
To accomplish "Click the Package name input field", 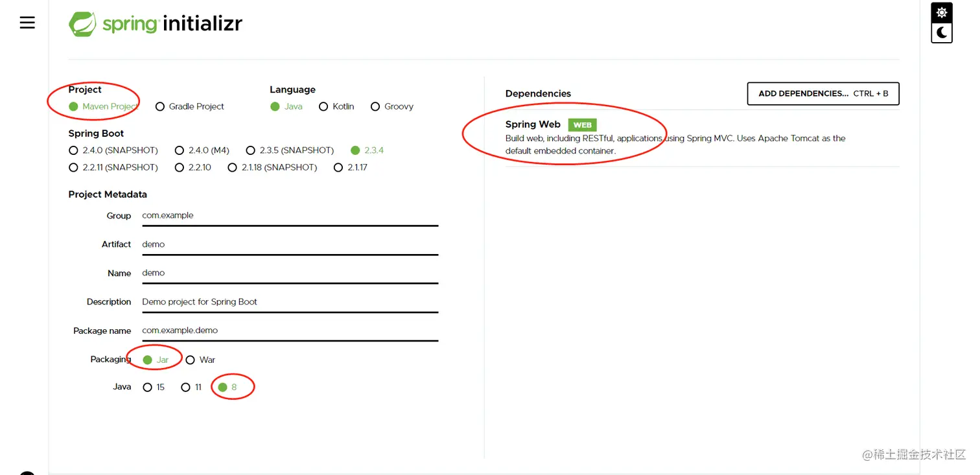I will pos(290,330).
